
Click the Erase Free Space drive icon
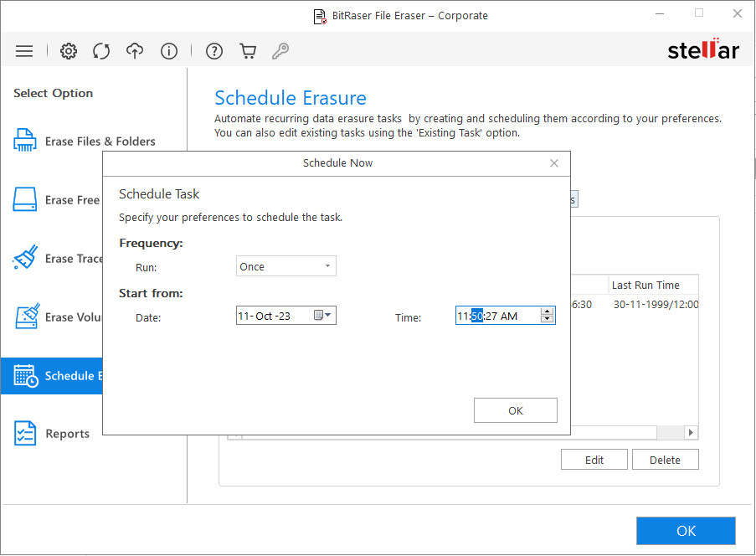24,199
